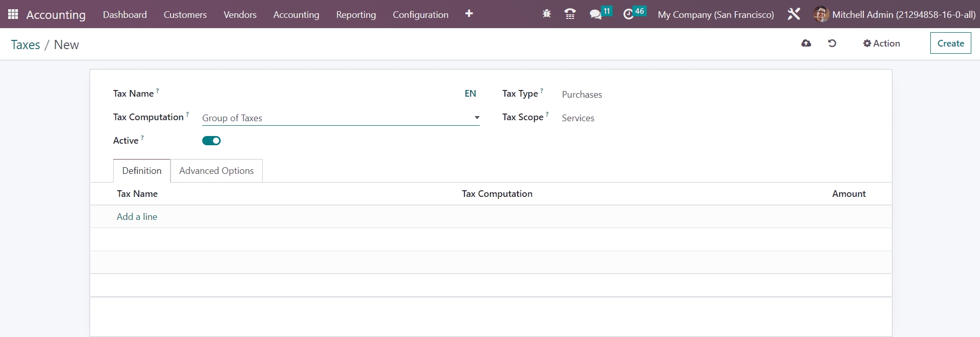
Task: Switch to the Advanced Options tab
Action: click(x=216, y=171)
